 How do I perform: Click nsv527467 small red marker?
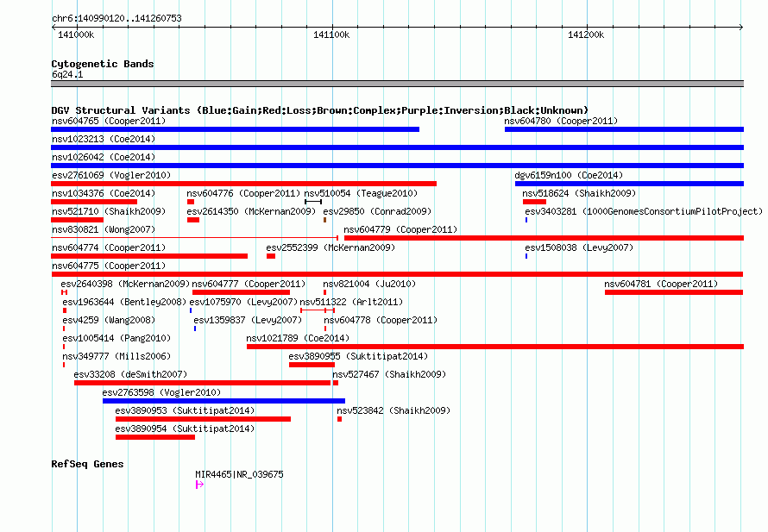click(336, 383)
